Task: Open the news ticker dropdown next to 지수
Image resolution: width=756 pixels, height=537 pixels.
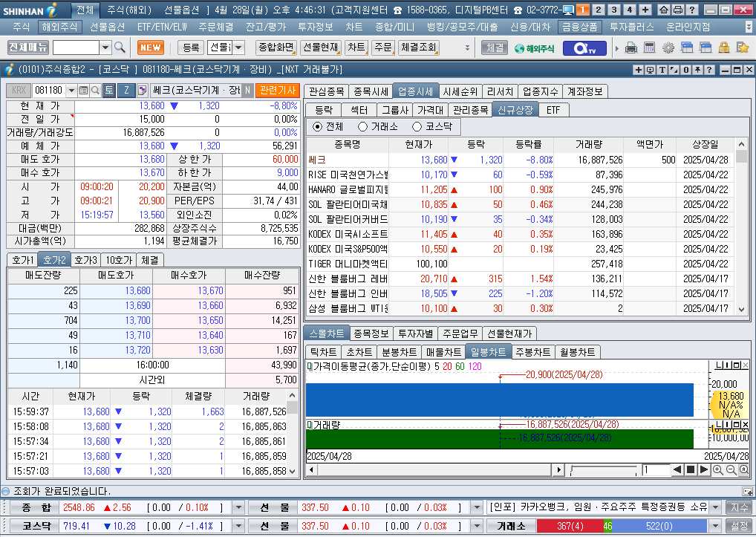Action: point(716,507)
